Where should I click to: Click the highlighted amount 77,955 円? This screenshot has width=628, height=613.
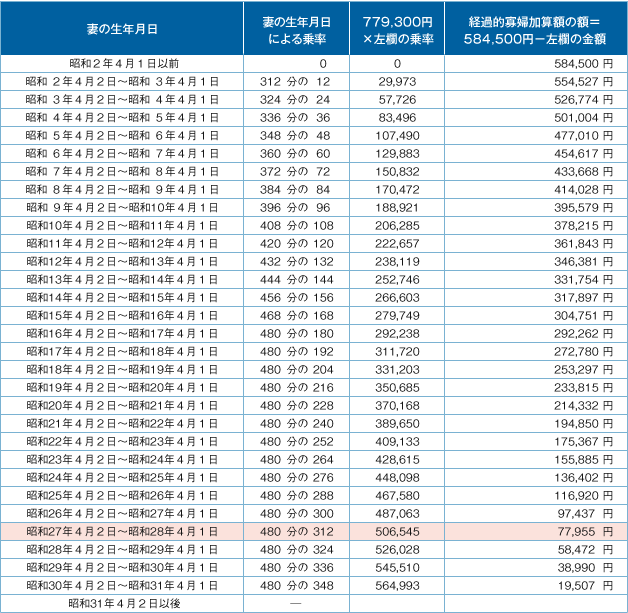pos(585,532)
